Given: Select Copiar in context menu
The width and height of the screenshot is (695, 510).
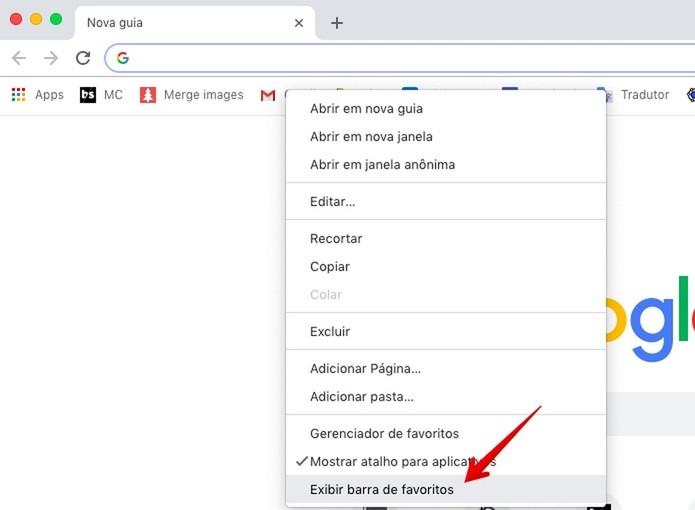Looking at the screenshot, I should pos(446,267).
